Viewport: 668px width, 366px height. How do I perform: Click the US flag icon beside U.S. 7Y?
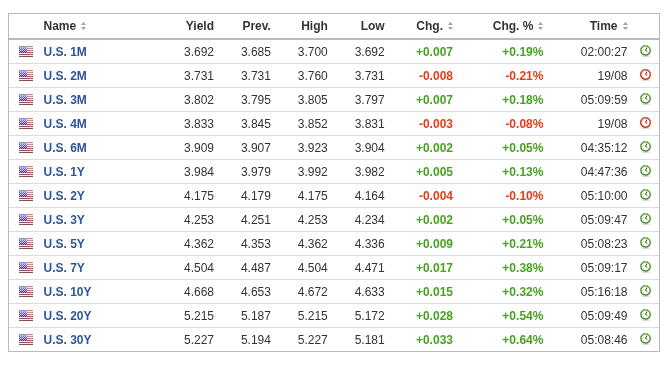[x=26, y=268]
